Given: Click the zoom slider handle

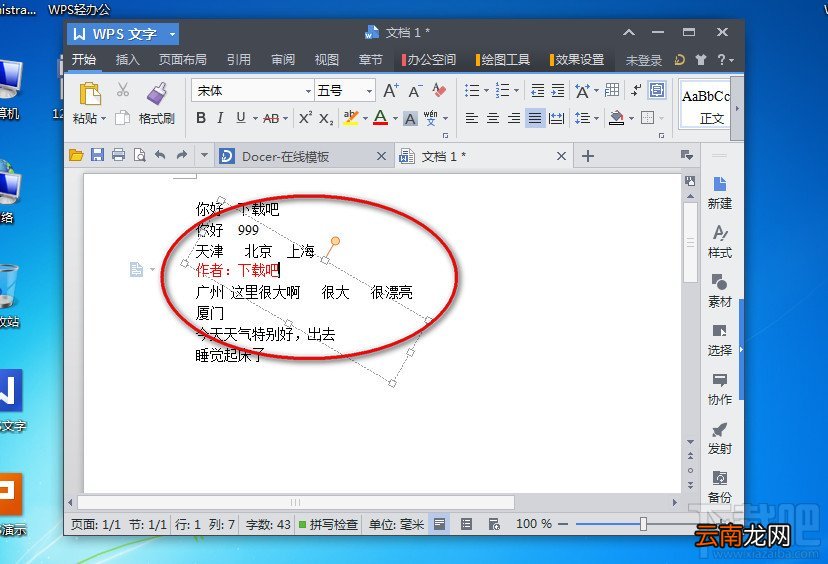Looking at the screenshot, I should (x=643, y=524).
